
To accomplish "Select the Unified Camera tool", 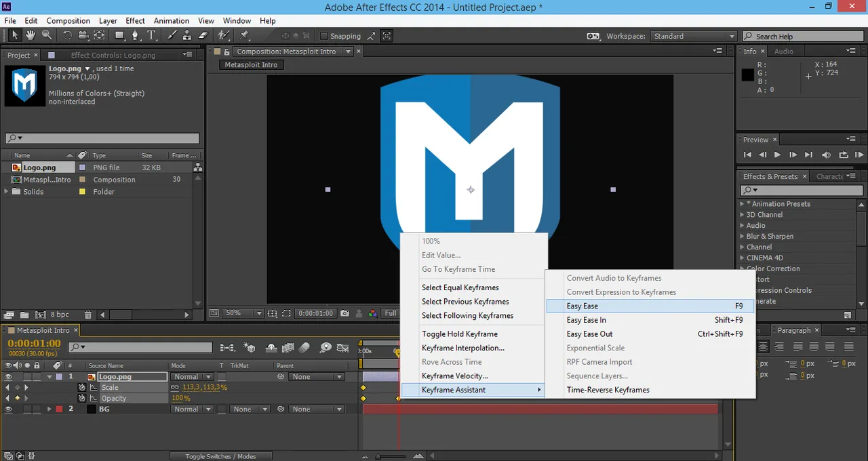I will pos(83,36).
